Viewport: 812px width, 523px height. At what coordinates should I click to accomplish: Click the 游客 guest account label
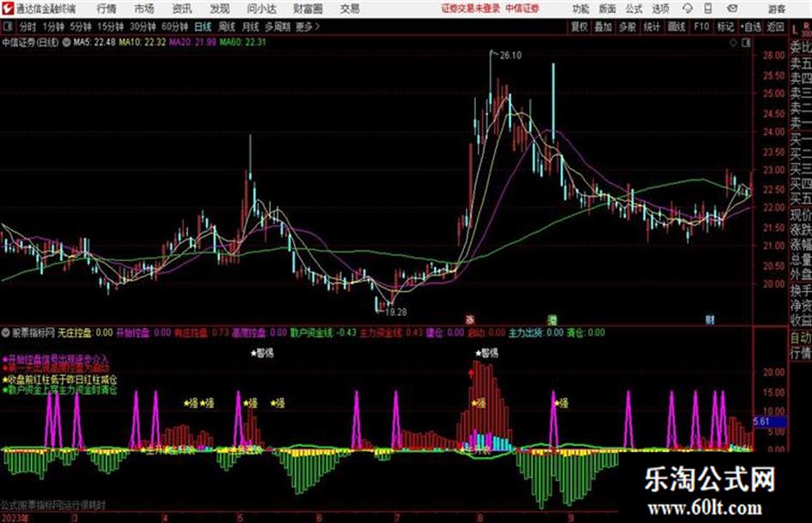776,9
